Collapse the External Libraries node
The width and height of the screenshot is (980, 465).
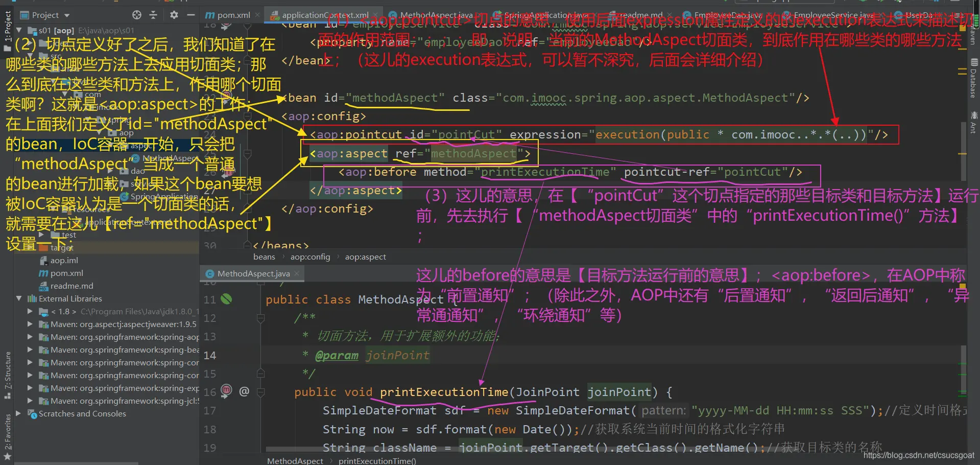point(19,298)
